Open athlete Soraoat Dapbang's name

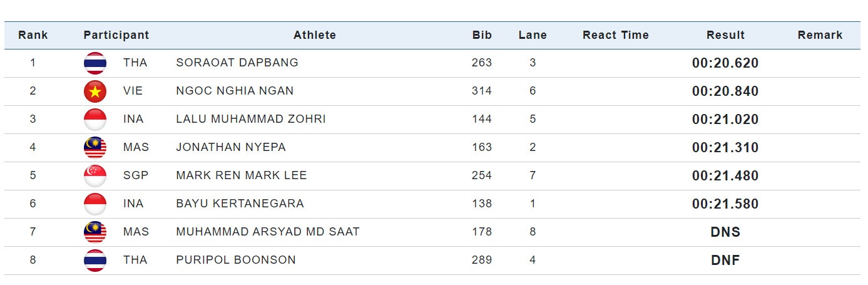pyautogui.click(x=237, y=63)
